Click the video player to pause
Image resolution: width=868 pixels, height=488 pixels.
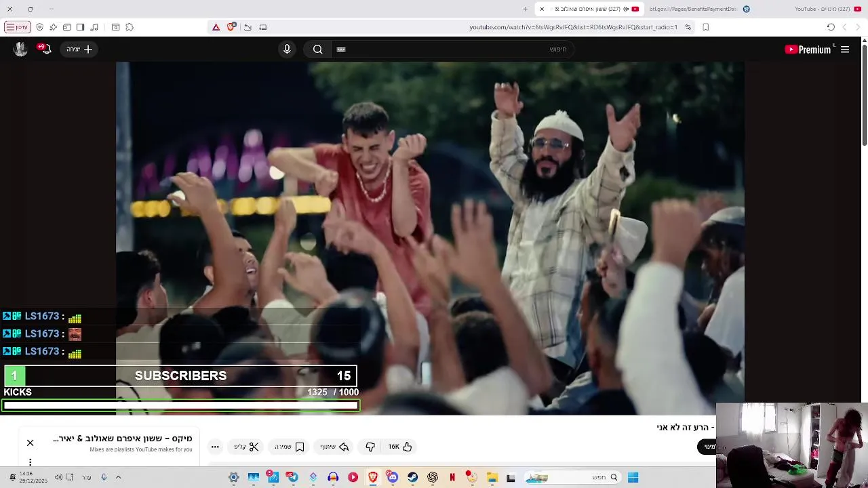pyautogui.click(x=430, y=237)
